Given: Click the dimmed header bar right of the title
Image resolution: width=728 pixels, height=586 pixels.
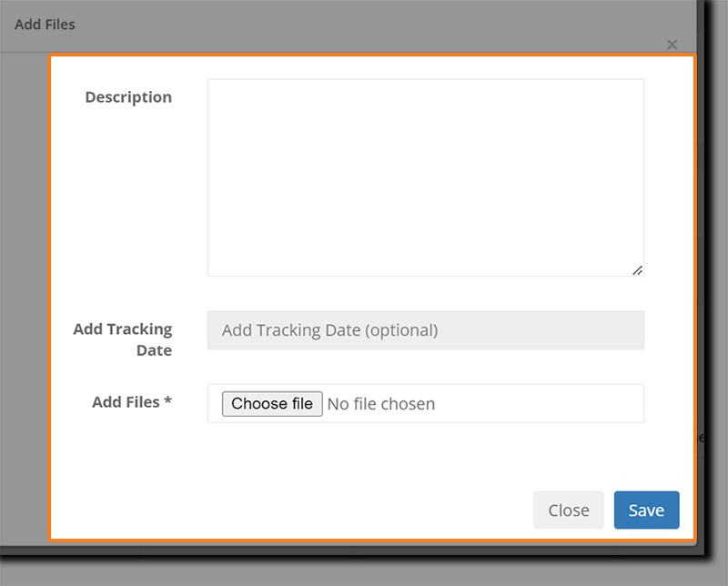Looking at the screenshot, I should [x=364, y=25].
